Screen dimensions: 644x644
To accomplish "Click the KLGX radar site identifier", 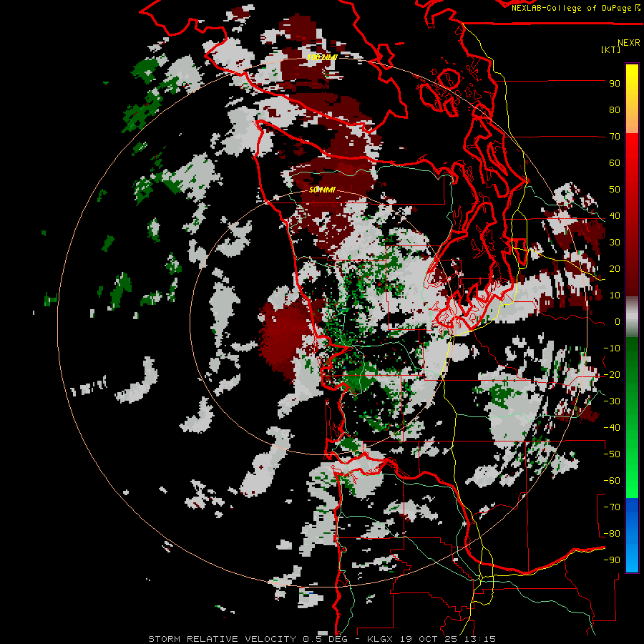I will 381,639.
